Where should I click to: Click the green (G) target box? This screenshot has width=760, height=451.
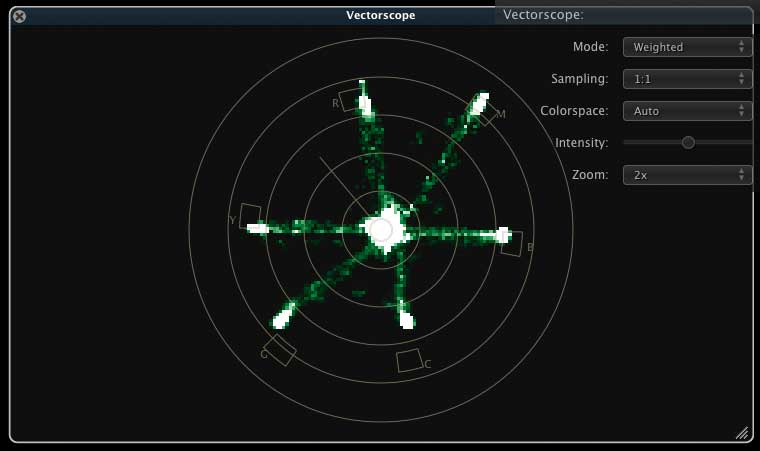[280, 349]
